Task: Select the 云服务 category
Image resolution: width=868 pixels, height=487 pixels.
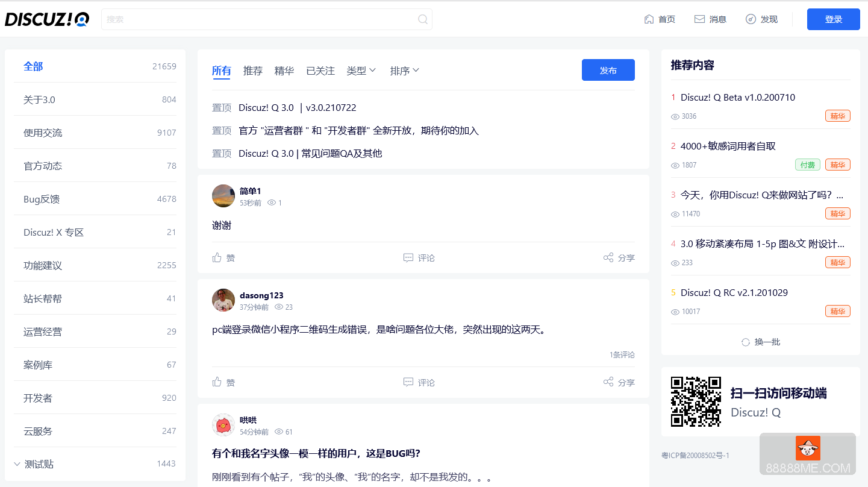Action: tap(95, 431)
